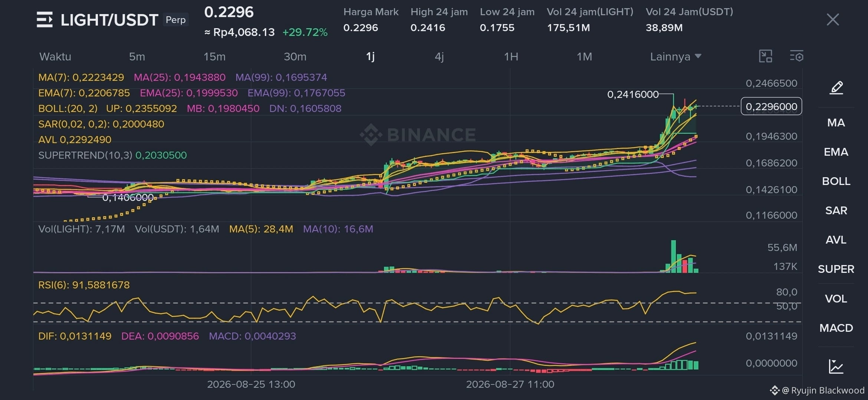Open the line chart icon at sidebar bottom
The width and height of the screenshot is (868, 400).
point(836,366)
